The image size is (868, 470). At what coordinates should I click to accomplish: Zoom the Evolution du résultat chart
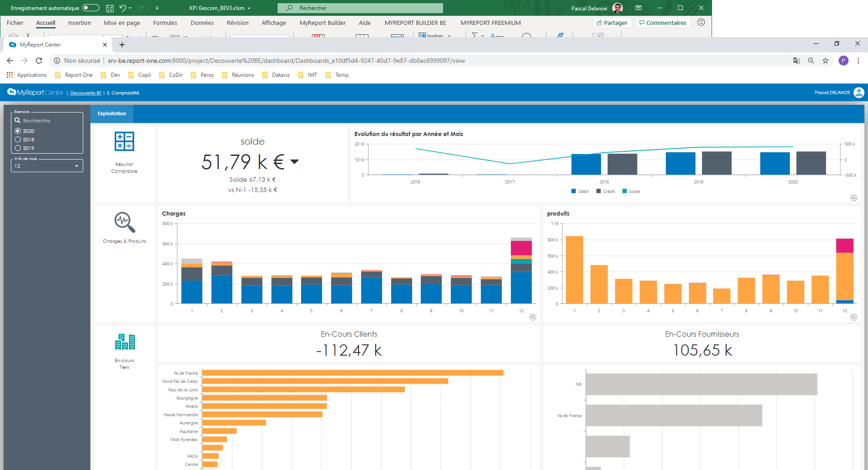point(854,198)
